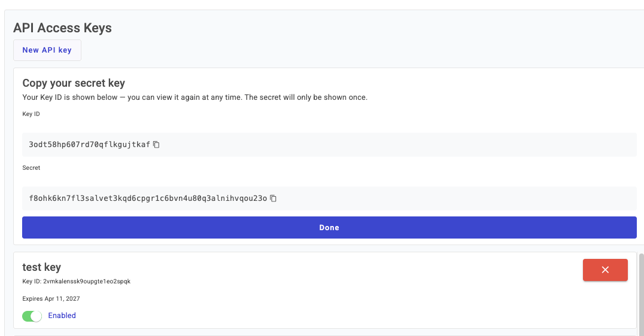
Task: Click empty space in the Secret field row
Action: pos(456,198)
